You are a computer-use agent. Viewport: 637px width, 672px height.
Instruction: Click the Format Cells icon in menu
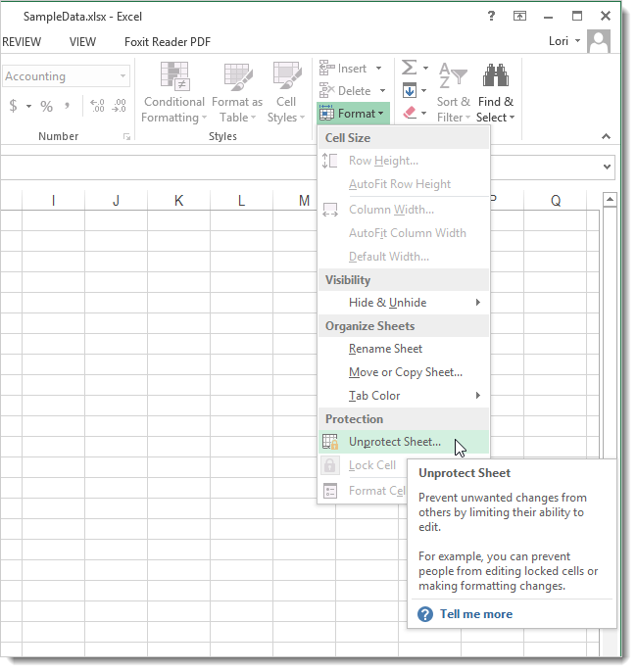329,491
